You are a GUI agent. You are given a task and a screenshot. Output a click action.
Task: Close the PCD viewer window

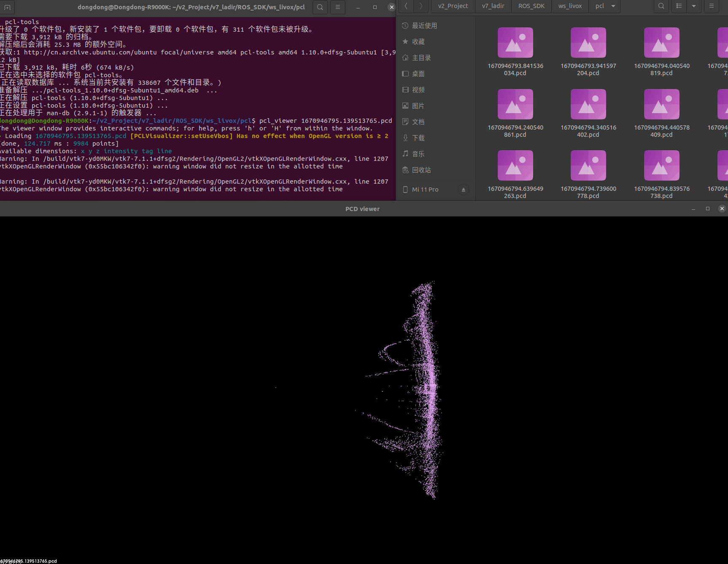pyautogui.click(x=722, y=209)
